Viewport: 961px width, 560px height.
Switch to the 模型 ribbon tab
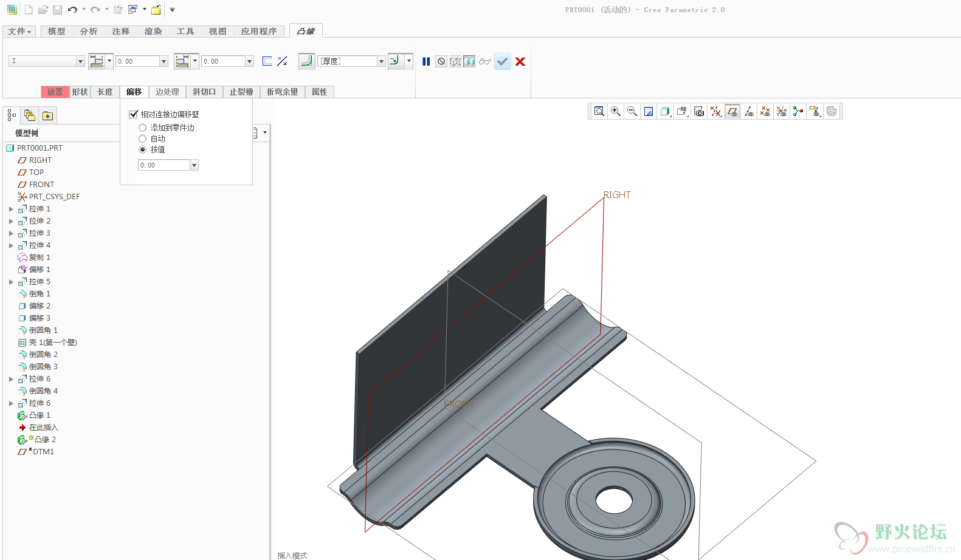(57, 31)
